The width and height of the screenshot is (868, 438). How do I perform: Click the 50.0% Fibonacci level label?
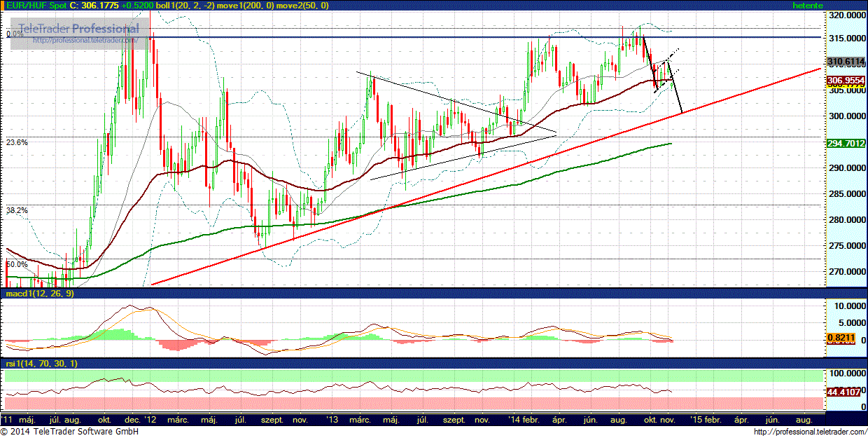(x=17, y=264)
